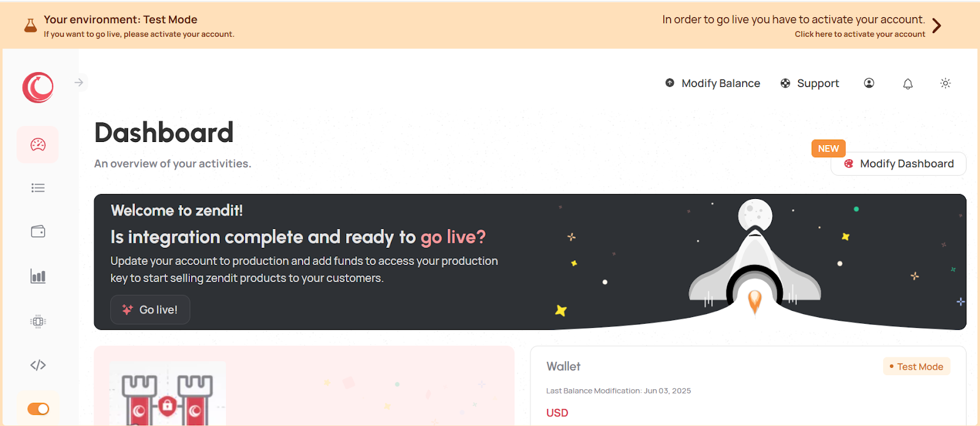This screenshot has width=980, height=426.
Task: Open the chip icon in sidebar
Action: pyautogui.click(x=38, y=321)
